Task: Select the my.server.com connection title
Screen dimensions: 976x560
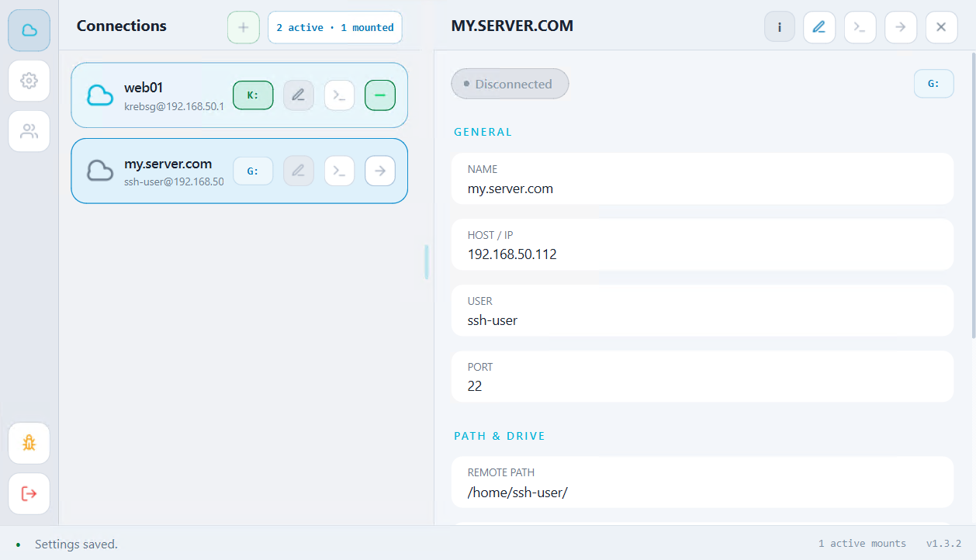Action: [x=168, y=164]
